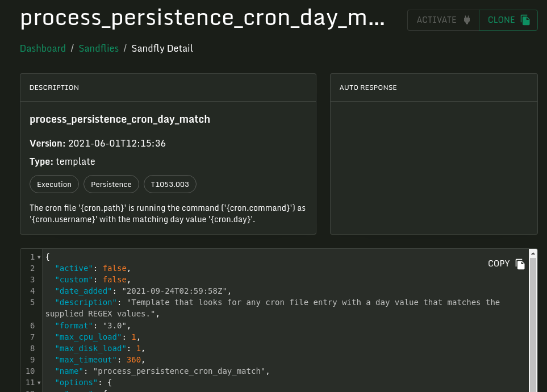Select the Sandfly Detail breadcrumb item
This screenshot has width=547, height=392.
(x=162, y=48)
